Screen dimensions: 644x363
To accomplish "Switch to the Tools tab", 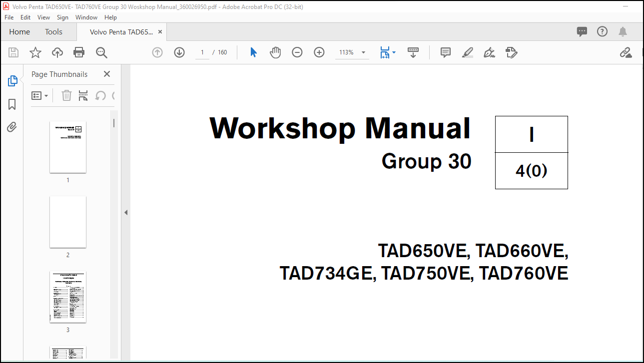I will click(x=53, y=32).
